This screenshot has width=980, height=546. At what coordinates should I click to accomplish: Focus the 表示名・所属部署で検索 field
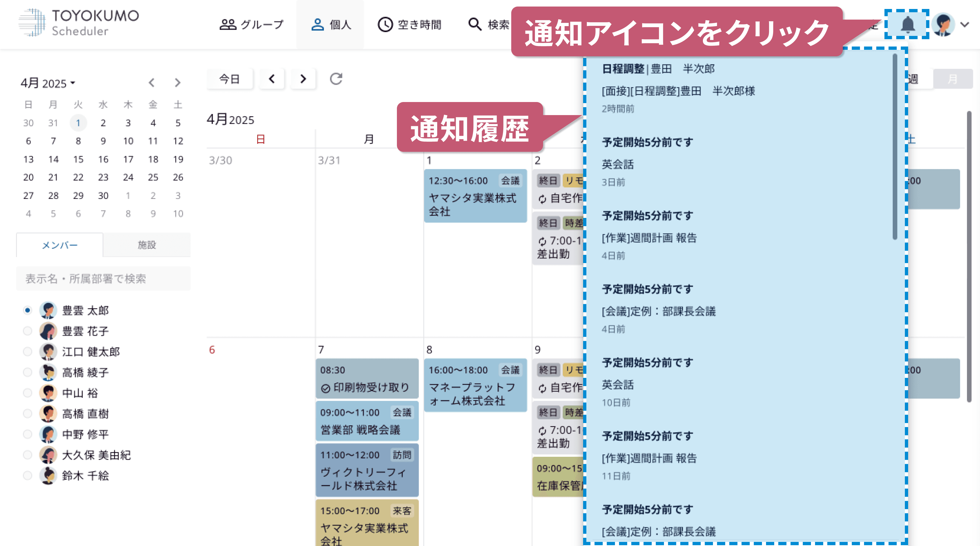(x=103, y=279)
